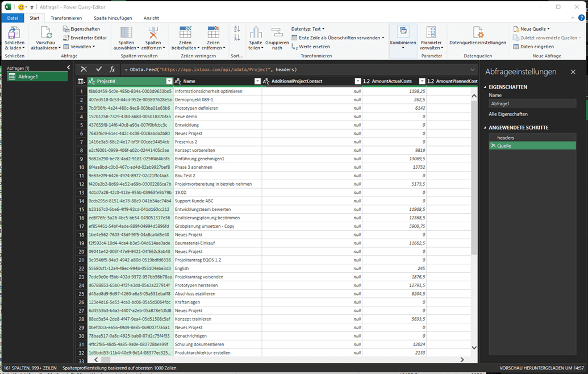
Task: Click horizontal scrollbar right arrow
Action: pyautogui.click(x=462, y=359)
